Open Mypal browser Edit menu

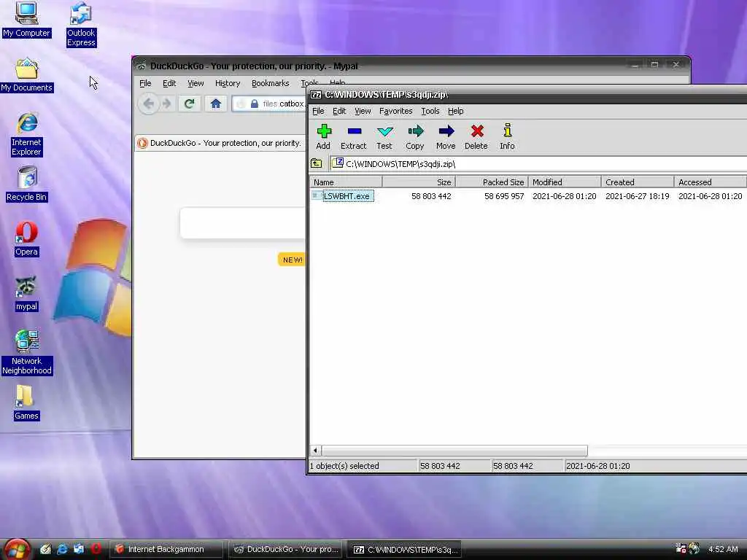tap(169, 83)
